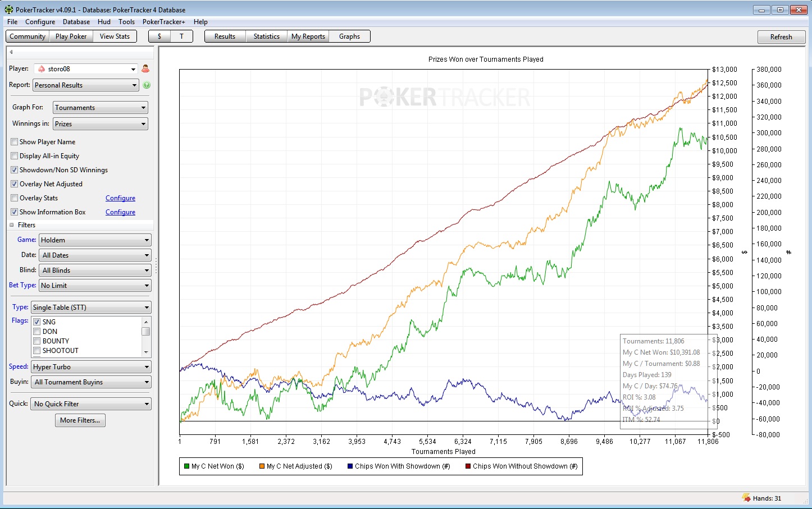Click the hands import status icon
Screen dimensions: 812x509
coord(746,498)
